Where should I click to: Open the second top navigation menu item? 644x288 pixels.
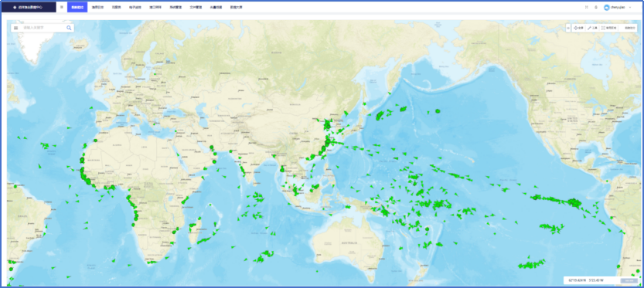(x=97, y=7)
